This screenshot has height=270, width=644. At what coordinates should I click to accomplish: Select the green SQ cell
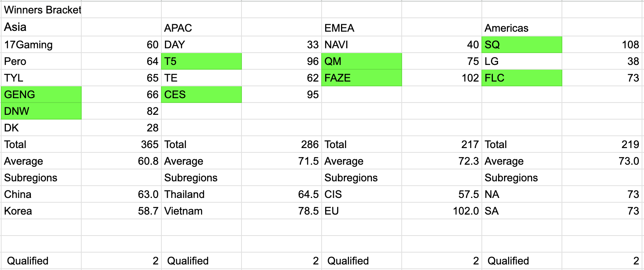coord(522,45)
